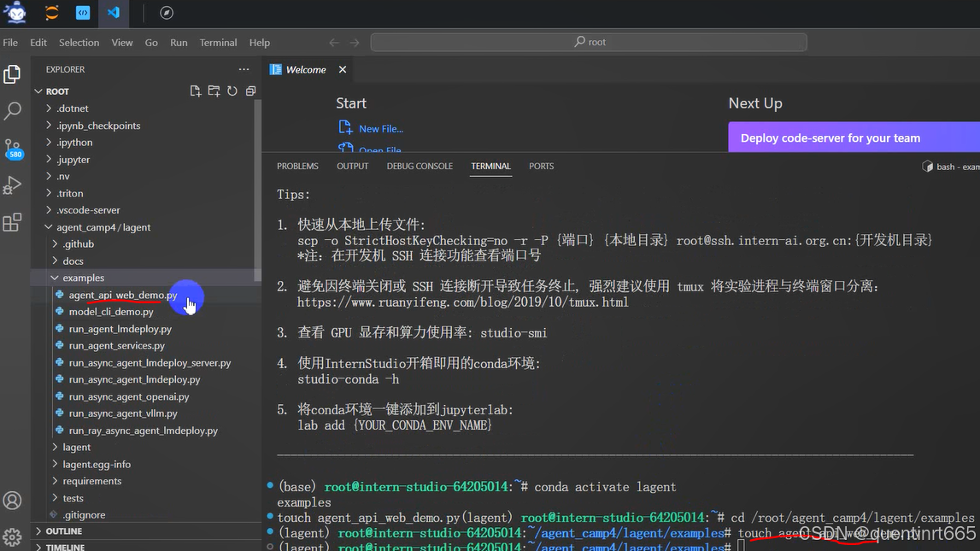The height and width of the screenshot is (551, 980).
Task: Switch to the PROBLEMS panel tab
Action: [x=297, y=167]
